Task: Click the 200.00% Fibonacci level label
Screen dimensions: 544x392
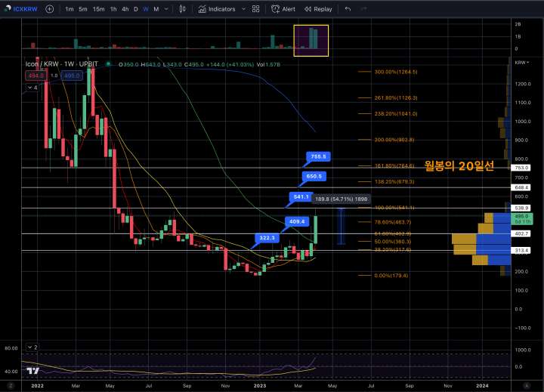Action: click(x=394, y=140)
